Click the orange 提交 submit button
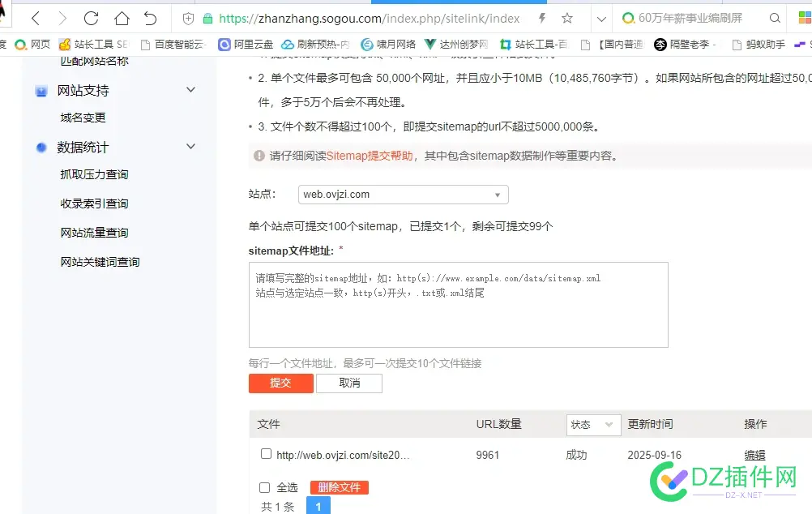812x514 pixels. [x=280, y=383]
